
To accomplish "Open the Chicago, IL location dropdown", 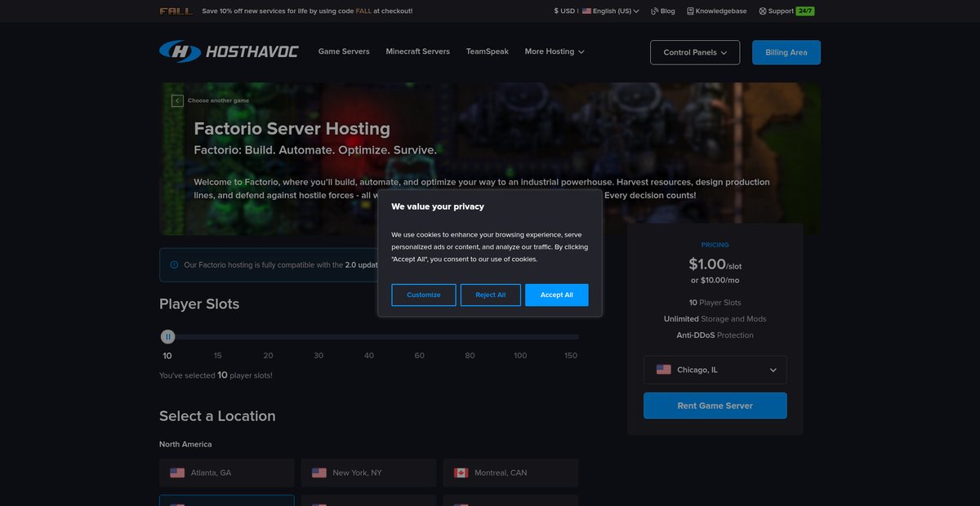I will (715, 370).
